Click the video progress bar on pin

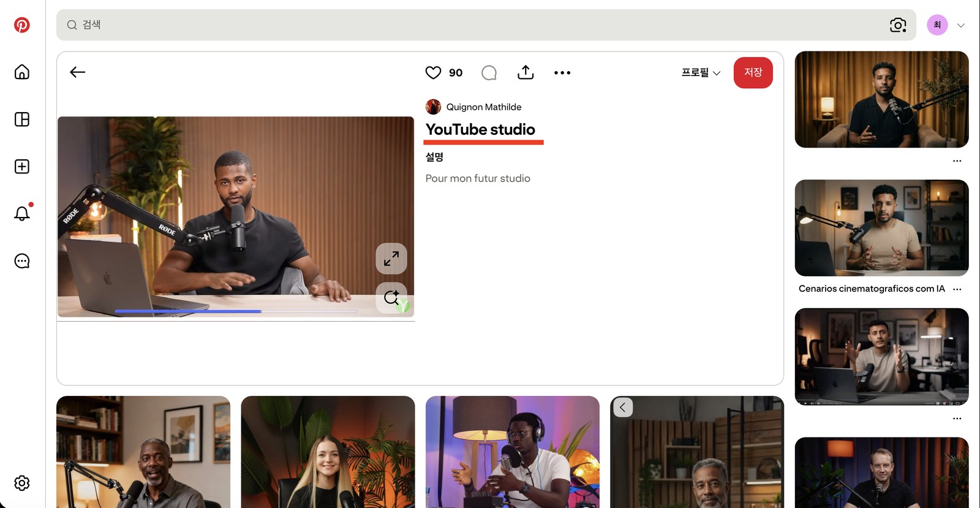click(236, 311)
